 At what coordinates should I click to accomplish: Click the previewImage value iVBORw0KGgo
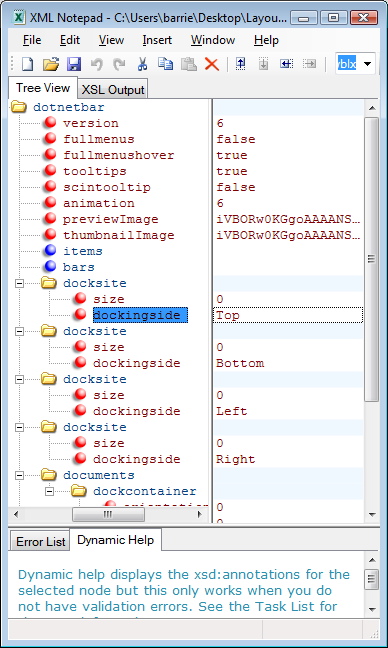[x=288, y=219]
